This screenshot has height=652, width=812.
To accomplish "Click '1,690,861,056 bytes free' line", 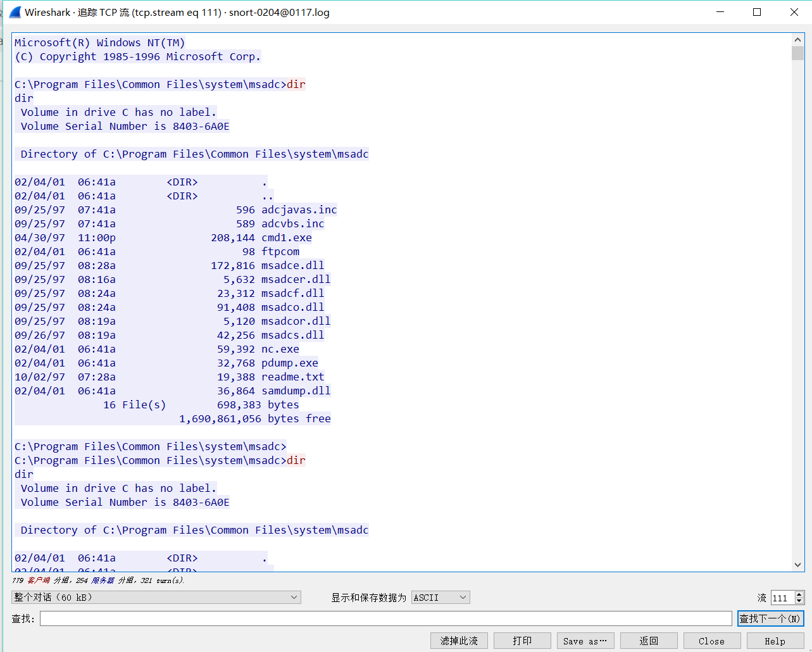I will pos(255,418).
